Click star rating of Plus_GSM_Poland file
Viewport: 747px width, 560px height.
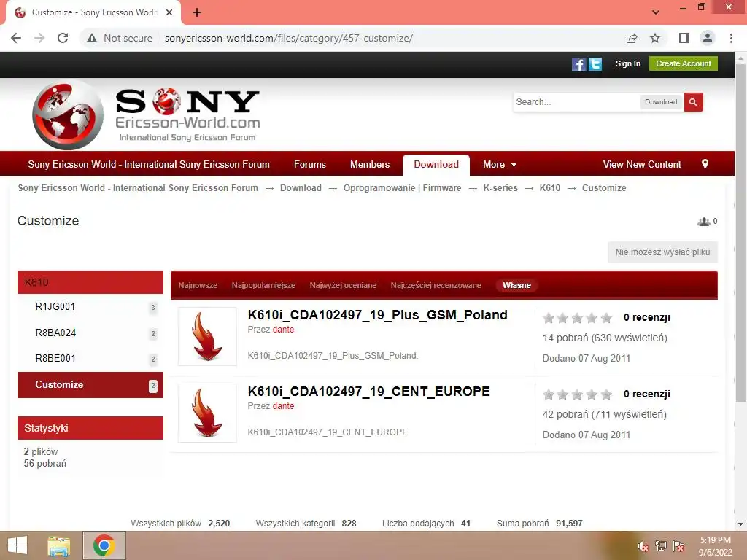pyautogui.click(x=578, y=318)
